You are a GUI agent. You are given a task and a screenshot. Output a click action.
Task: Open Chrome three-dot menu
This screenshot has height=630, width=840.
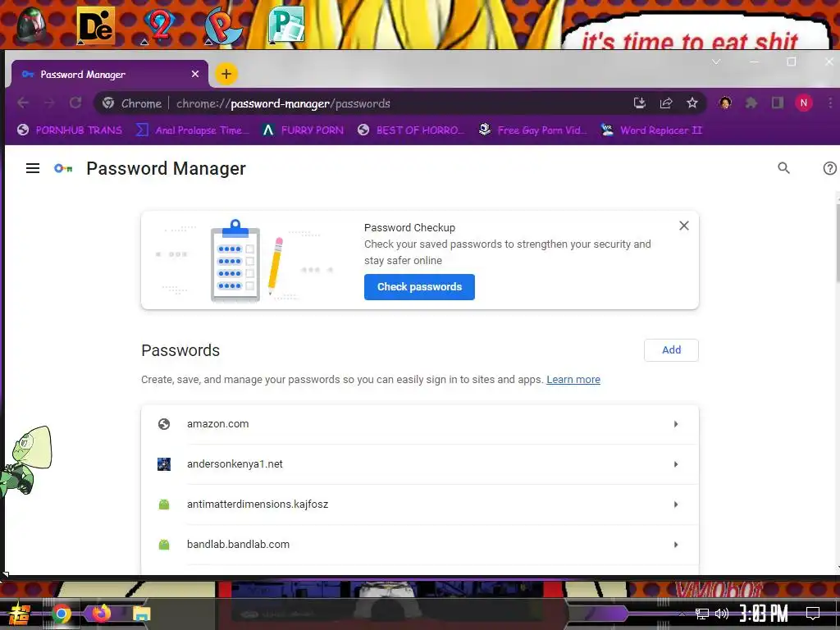tap(830, 103)
